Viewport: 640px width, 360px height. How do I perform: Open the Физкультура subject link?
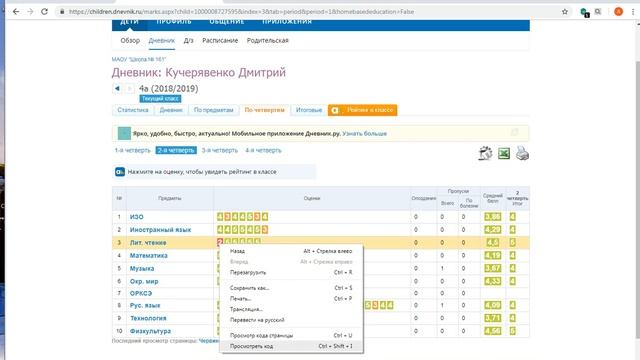pyautogui.click(x=150, y=331)
